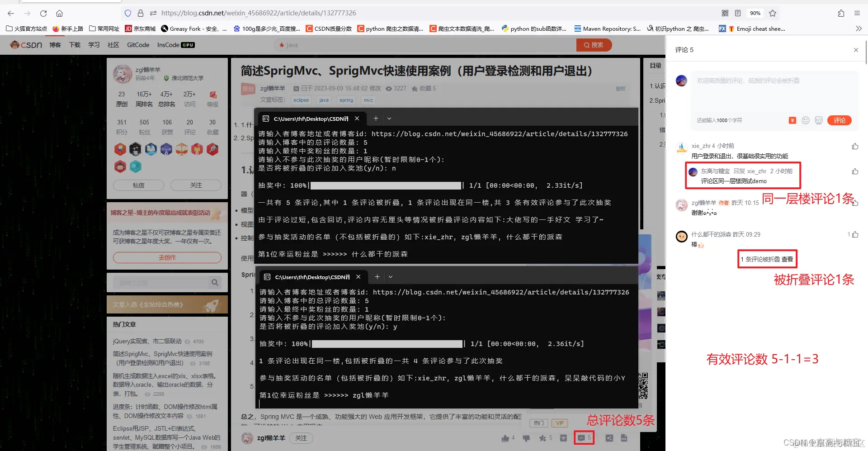Open the emoji picker in comment box
This screenshot has width=868, height=451.
(x=806, y=120)
